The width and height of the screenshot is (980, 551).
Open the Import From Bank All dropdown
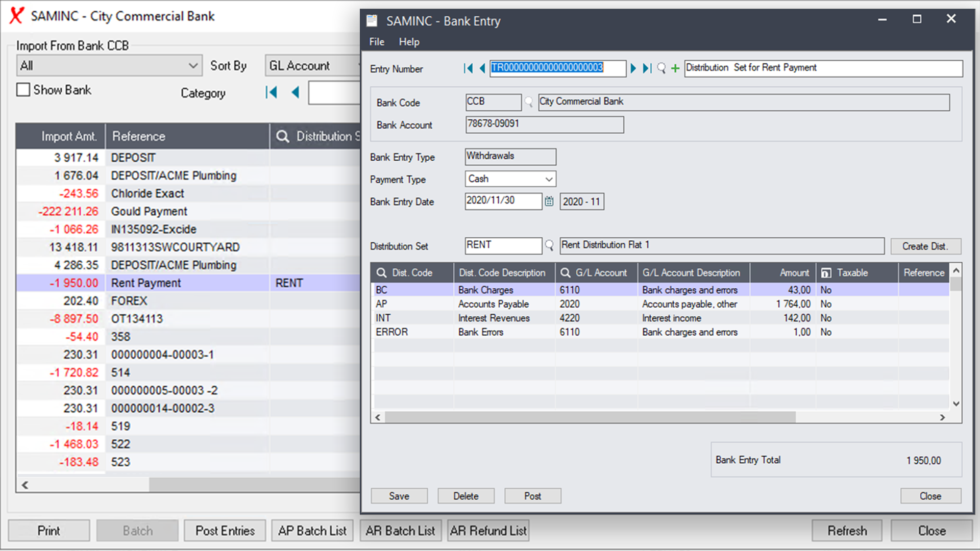coord(193,66)
